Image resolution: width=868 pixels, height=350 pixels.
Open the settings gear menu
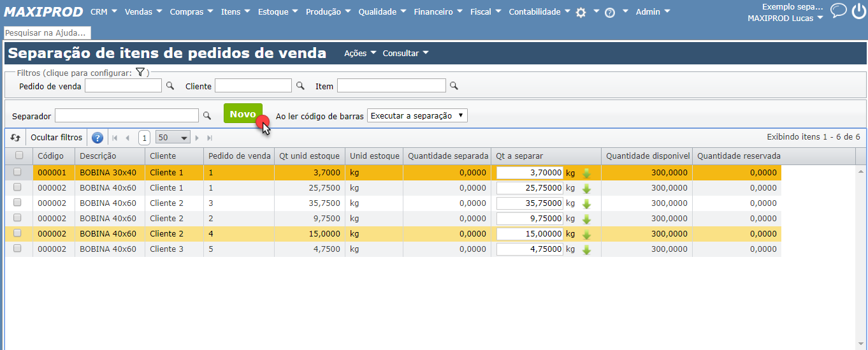pos(581,12)
